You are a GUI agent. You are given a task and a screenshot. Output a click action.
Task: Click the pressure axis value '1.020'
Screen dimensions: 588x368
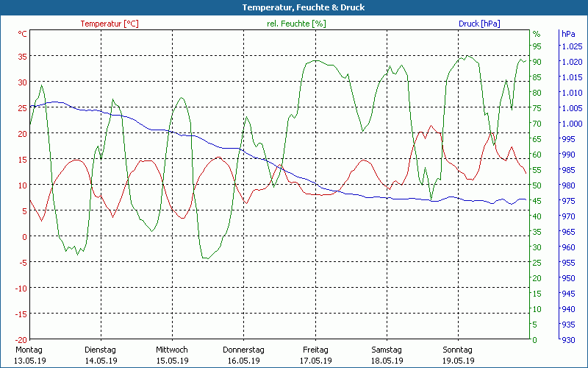[573, 62]
